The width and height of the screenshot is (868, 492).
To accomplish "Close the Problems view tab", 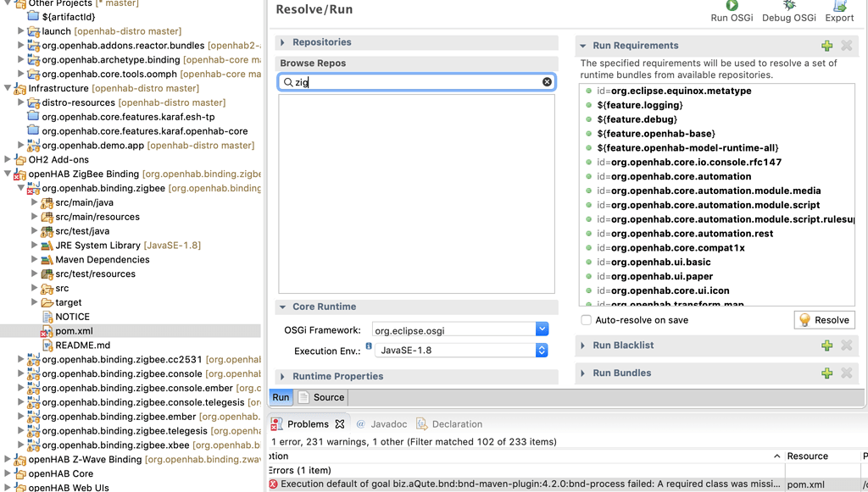I will [340, 424].
